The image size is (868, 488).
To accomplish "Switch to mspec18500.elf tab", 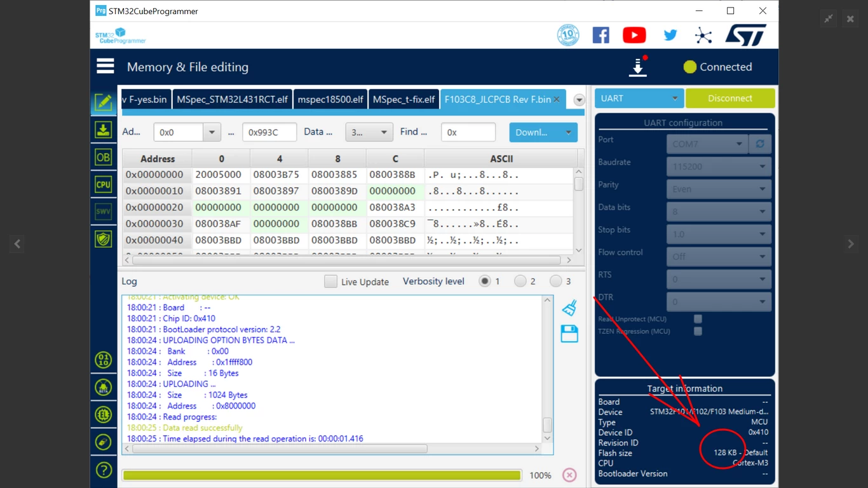I will [x=330, y=99].
